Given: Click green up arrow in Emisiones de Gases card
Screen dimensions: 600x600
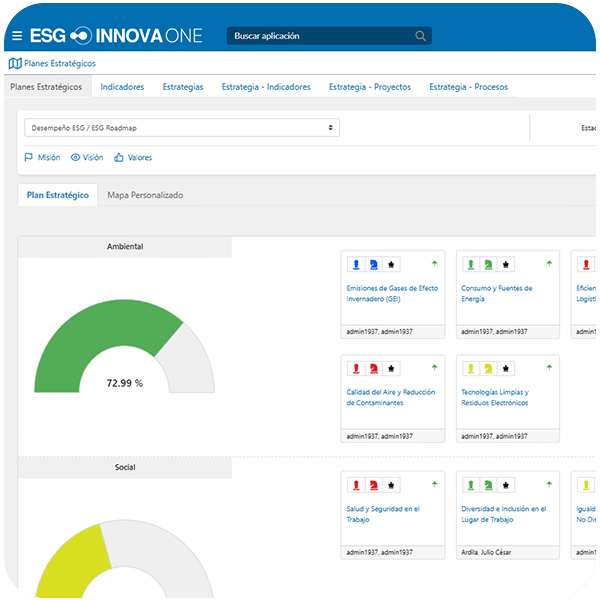Looking at the screenshot, I should coord(434,263).
